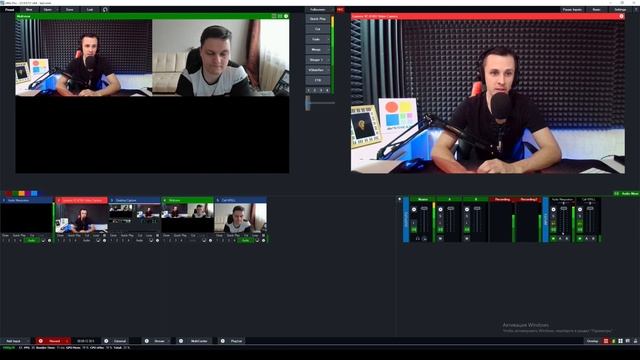
Task: Adjust the transition T-bar slider
Action: click(308, 103)
